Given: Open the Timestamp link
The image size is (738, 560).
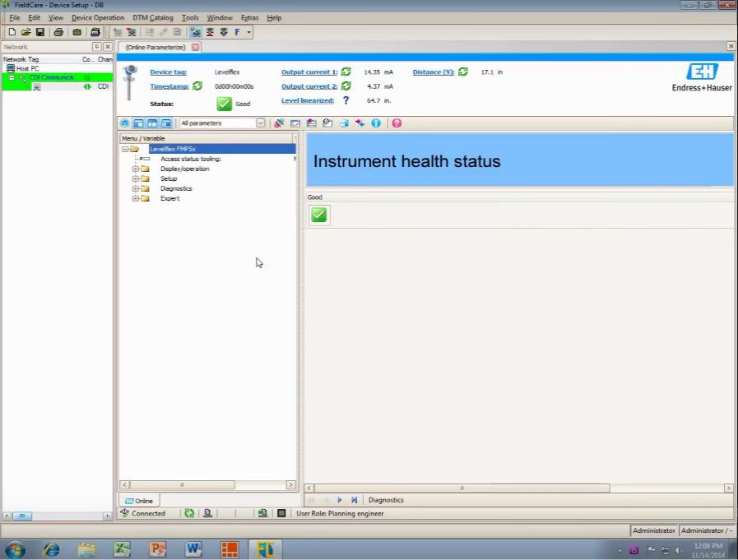Looking at the screenshot, I should point(169,86).
